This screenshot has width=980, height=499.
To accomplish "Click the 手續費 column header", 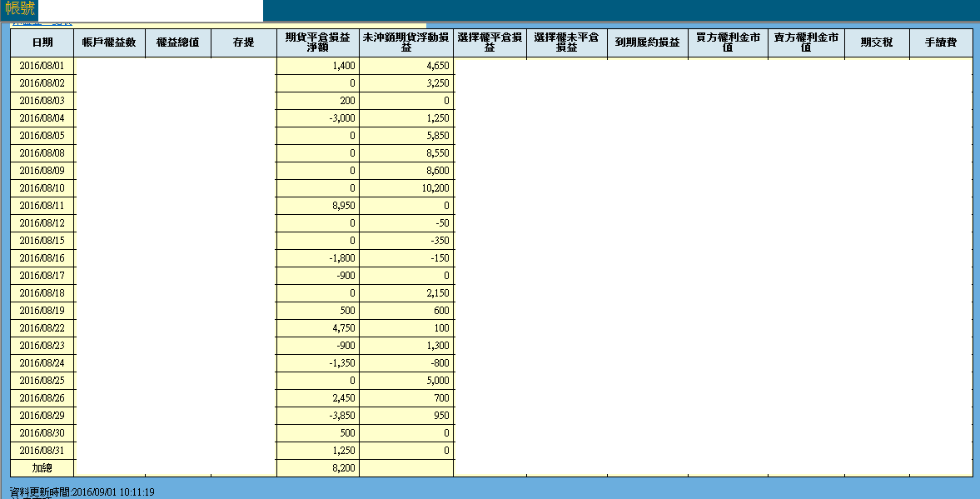I will click(x=941, y=42).
